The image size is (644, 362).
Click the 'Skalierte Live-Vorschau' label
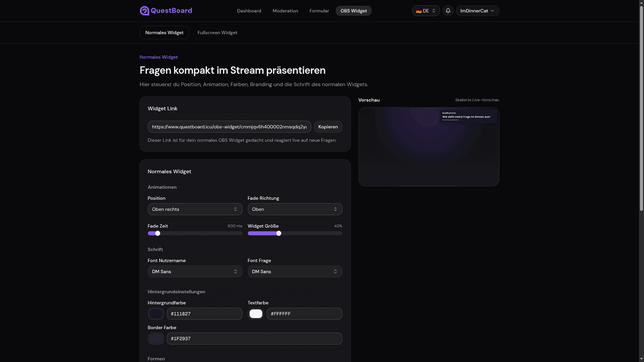(x=477, y=100)
